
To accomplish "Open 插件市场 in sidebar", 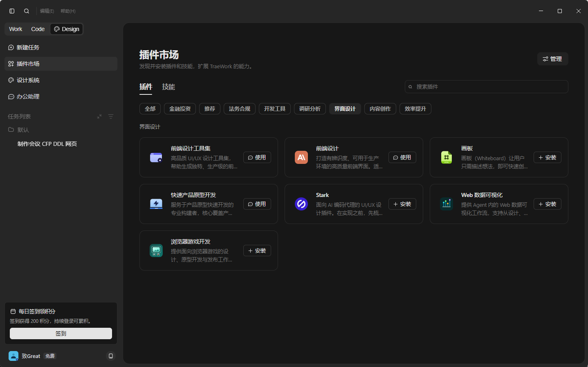I will tap(61, 64).
